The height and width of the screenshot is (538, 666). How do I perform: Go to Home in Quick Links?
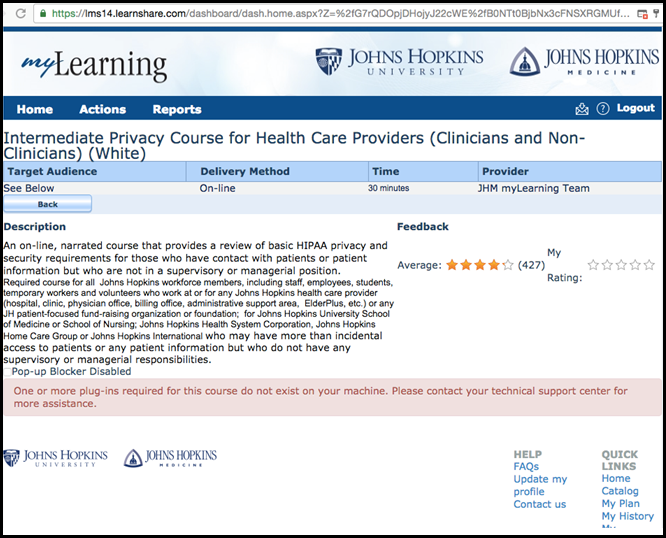click(616, 479)
